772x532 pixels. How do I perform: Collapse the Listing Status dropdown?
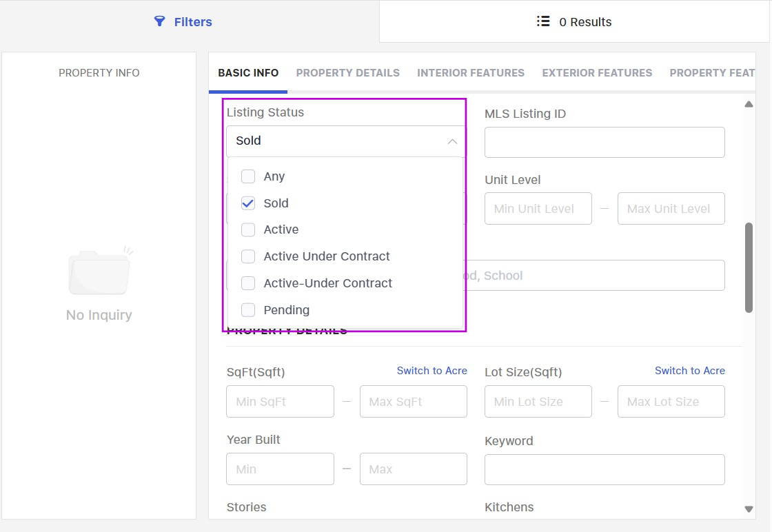coord(452,141)
